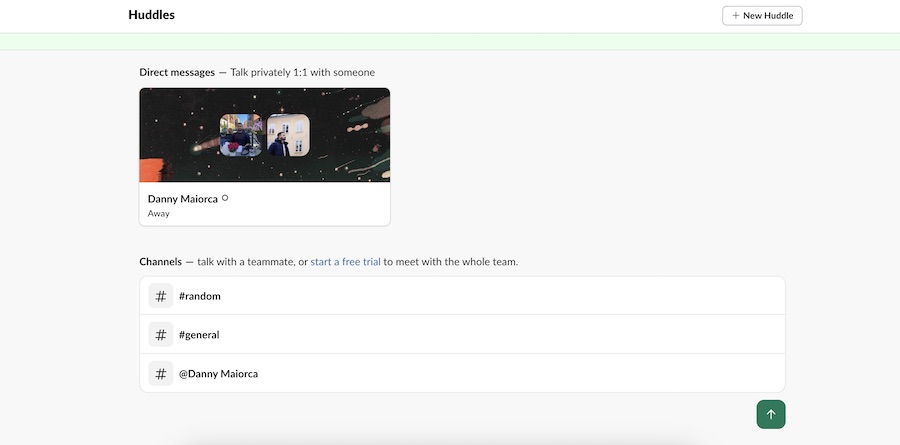The image size is (900, 445).
Task: Click the New Huddle button
Action: [762, 16]
